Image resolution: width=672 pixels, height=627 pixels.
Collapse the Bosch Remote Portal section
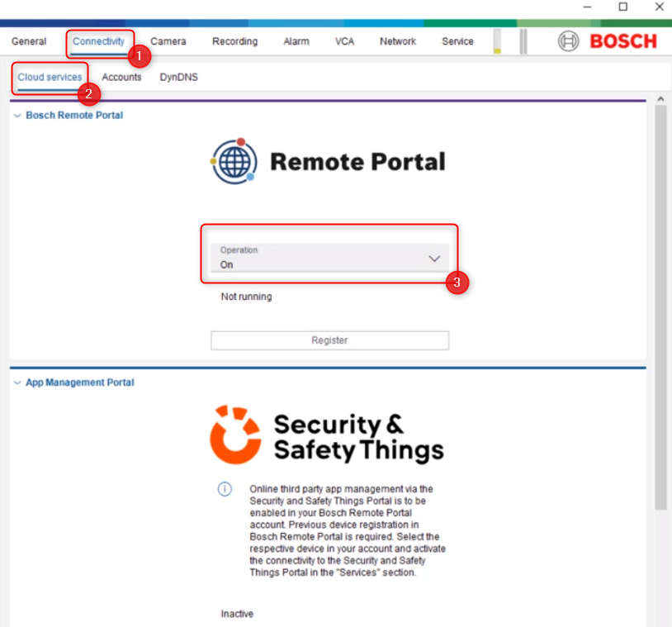pos(17,116)
